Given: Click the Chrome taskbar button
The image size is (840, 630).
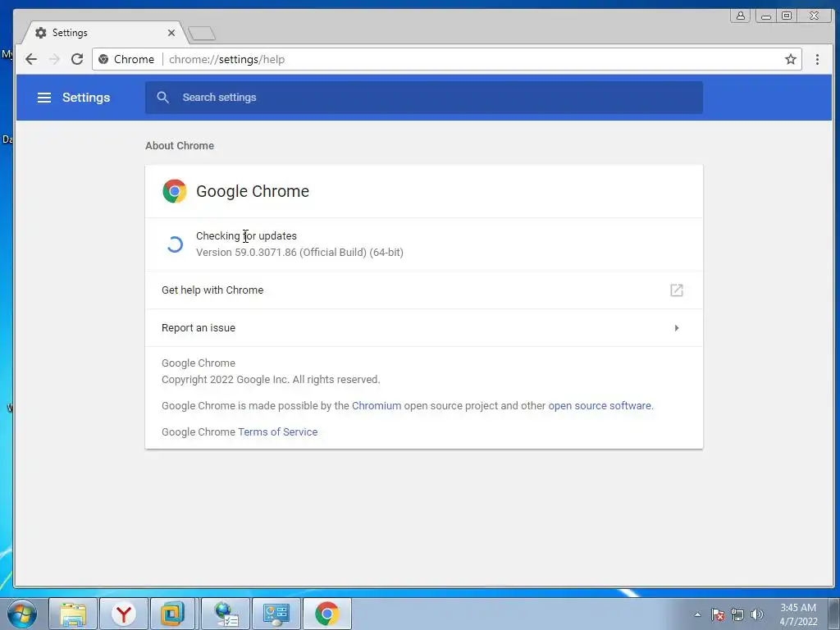Looking at the screenshot, I should pos(327,614).
